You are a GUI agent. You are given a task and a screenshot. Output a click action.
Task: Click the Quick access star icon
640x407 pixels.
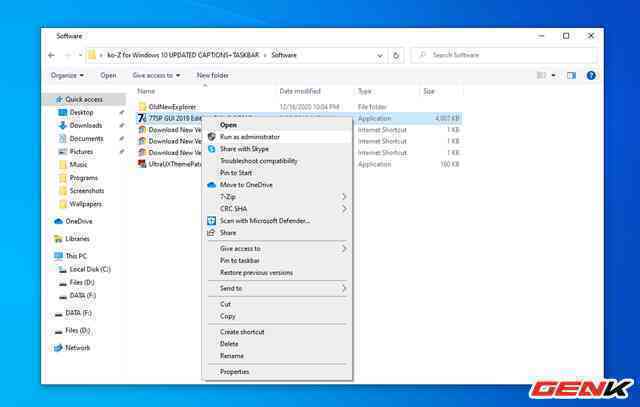tap(59, 99)
